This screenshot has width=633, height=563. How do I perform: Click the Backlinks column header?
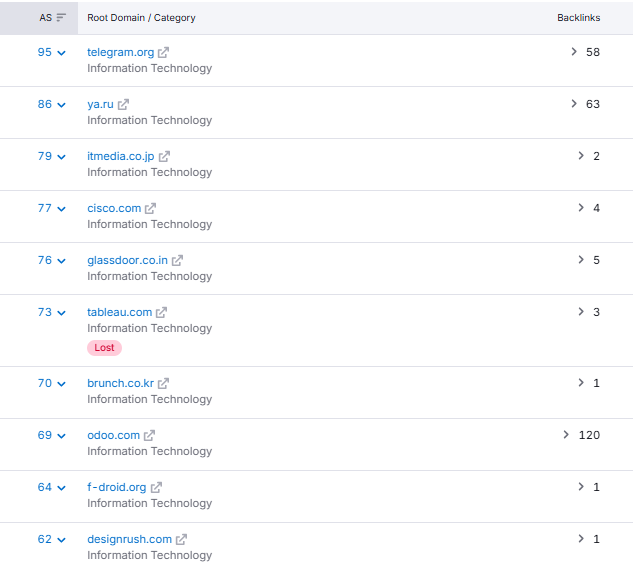tap(579, 18)
